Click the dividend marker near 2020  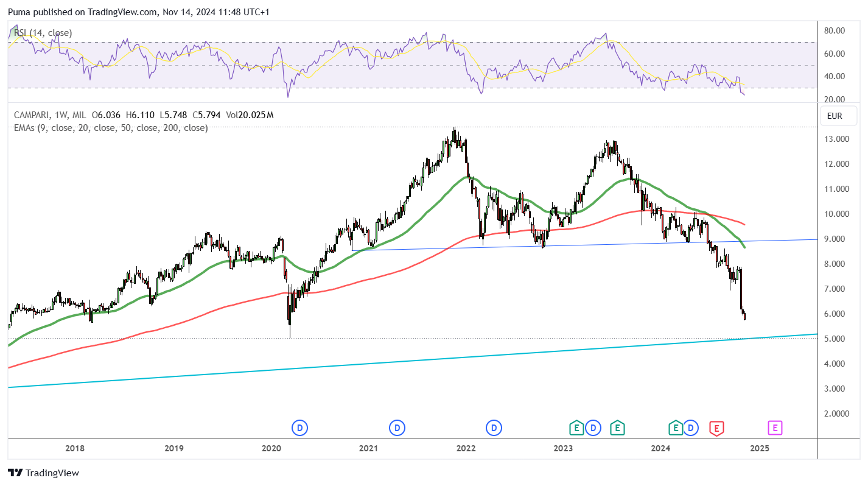[299, 428]
